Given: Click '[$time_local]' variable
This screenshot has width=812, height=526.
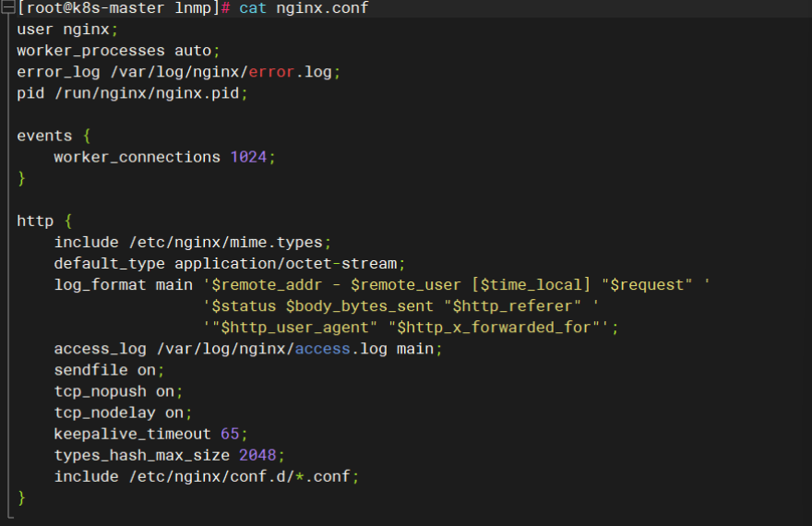Looking at the screenshot, I should tap(531, 285).
